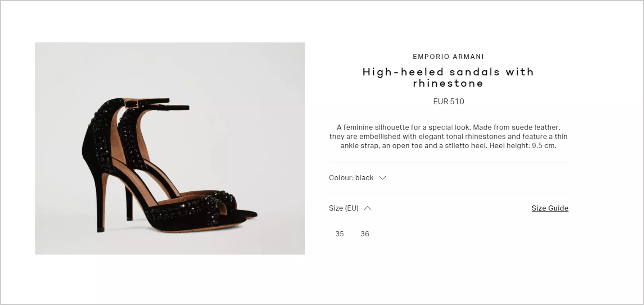644x305 pixels.
Task: Click the product description paragraph
Action: click(448, 136)
